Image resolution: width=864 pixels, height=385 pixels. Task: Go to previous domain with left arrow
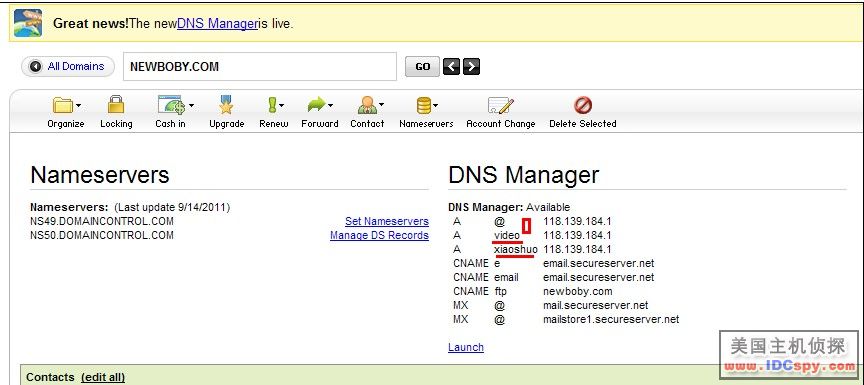(x=451, y=67)
